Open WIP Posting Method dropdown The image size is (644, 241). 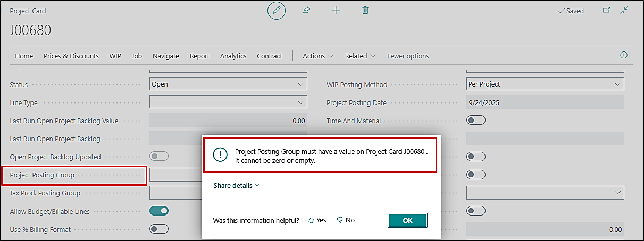[545, 84]
